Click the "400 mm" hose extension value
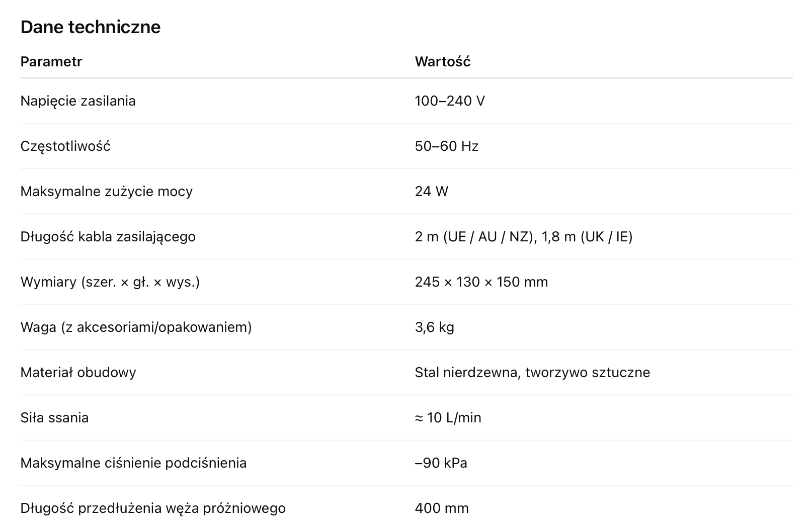The image size is (812, 531). pyautogui.click(x=442, y=508)
